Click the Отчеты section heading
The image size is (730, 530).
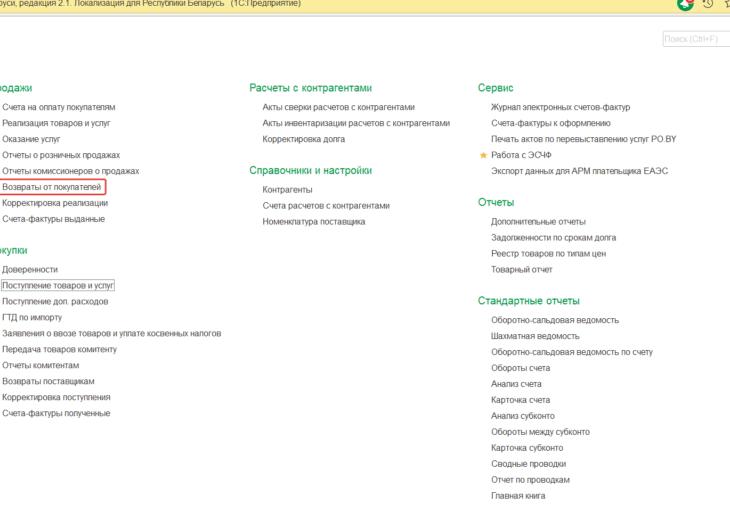[496, 203]
